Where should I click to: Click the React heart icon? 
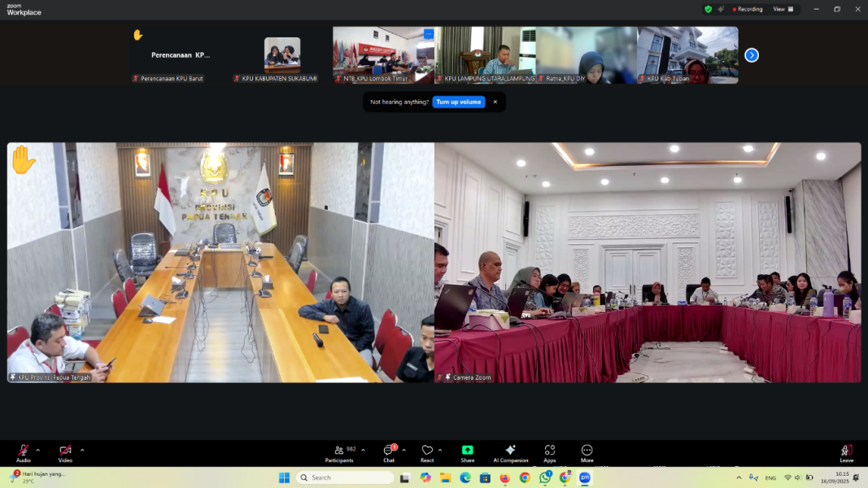click(x=427, y=451)
